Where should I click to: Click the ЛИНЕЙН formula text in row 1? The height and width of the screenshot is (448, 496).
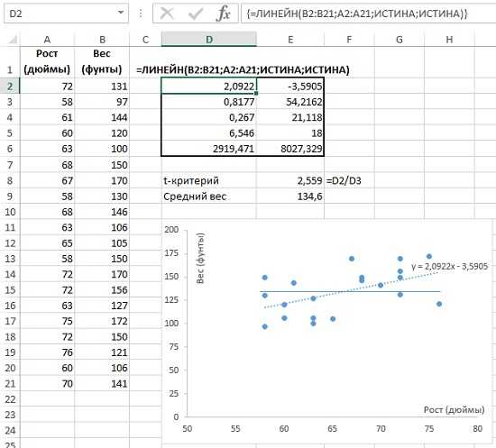[243, 69]
